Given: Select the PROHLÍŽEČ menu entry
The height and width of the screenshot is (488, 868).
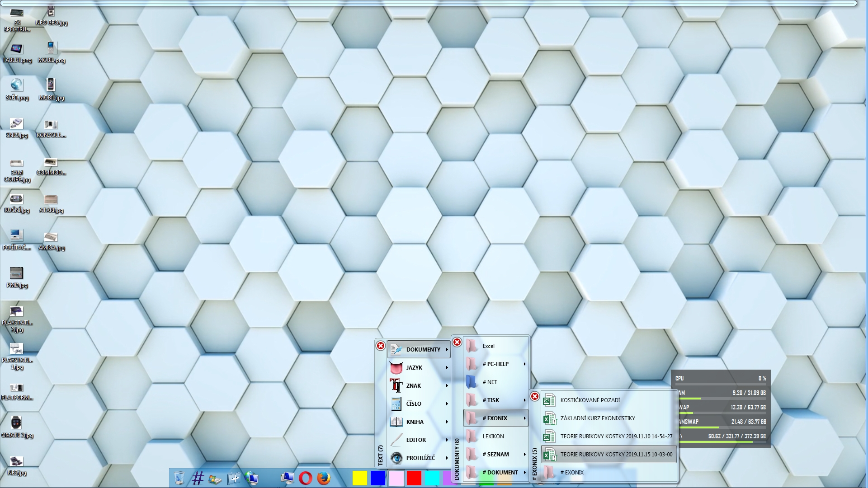Looking at the screenshot, I should tap(420, 458).
